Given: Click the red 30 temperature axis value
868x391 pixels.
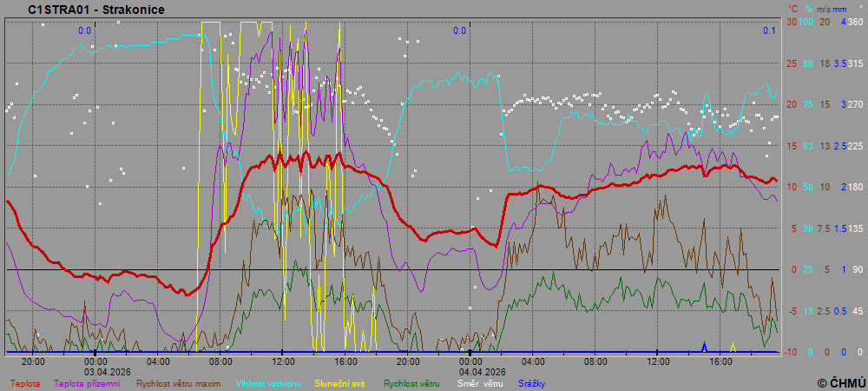Looking at the screenshot, I should (x=792, y=22).
